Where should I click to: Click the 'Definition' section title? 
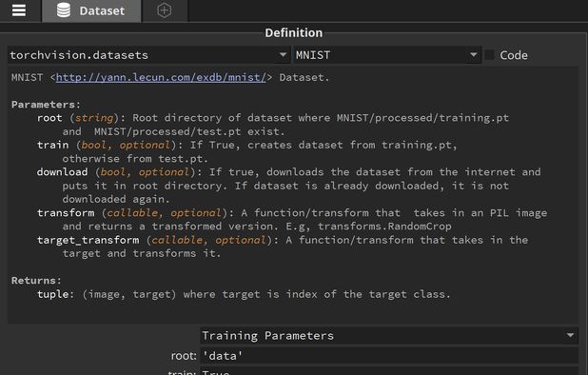tap(294, 33)
